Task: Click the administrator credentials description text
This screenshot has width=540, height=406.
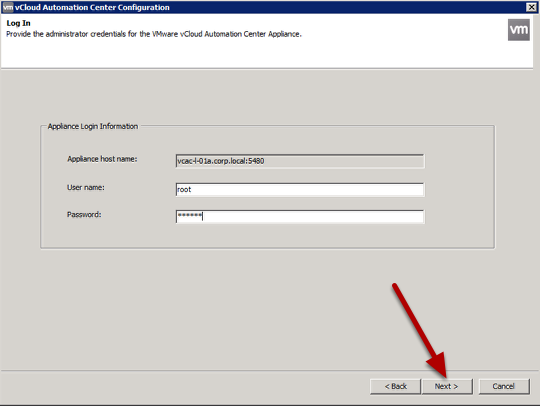Action: coord(154,34)
